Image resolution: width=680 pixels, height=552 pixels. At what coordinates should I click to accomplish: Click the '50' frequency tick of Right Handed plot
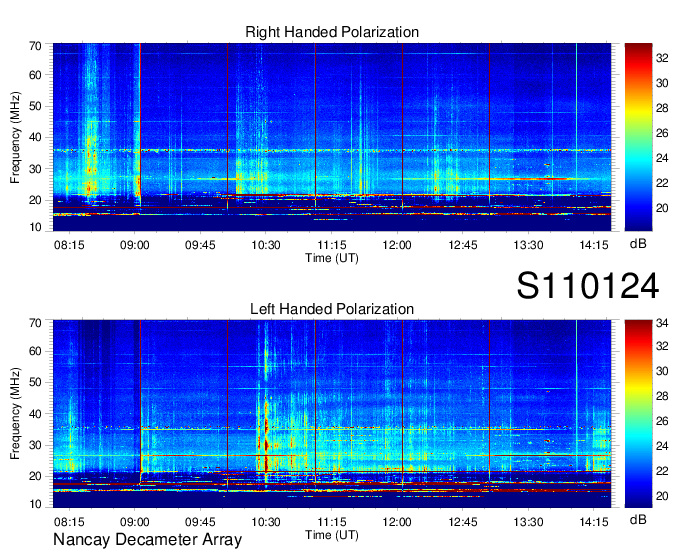(35, 106)
